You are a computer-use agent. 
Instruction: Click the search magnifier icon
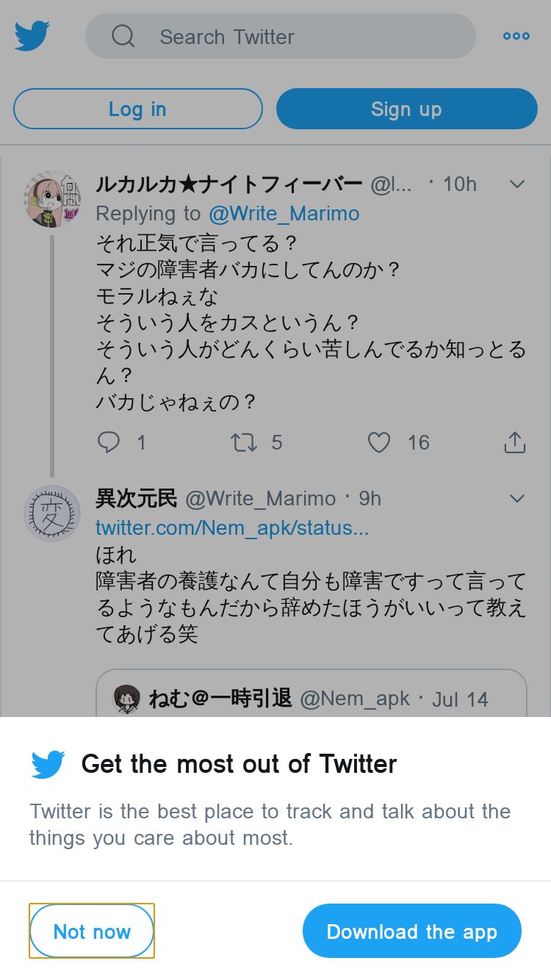point(123,36)
